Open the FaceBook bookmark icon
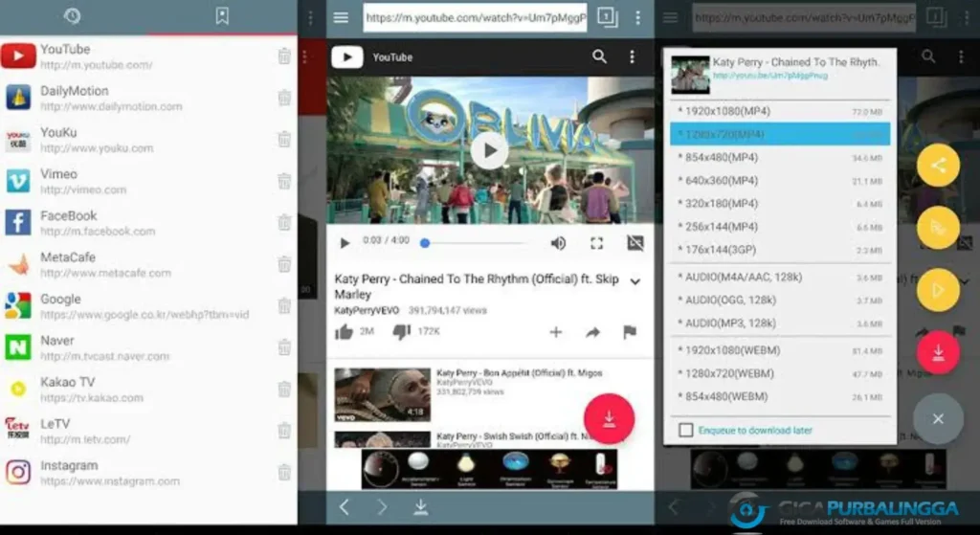This screenshot has height=535, width=980. pos(18,222)
